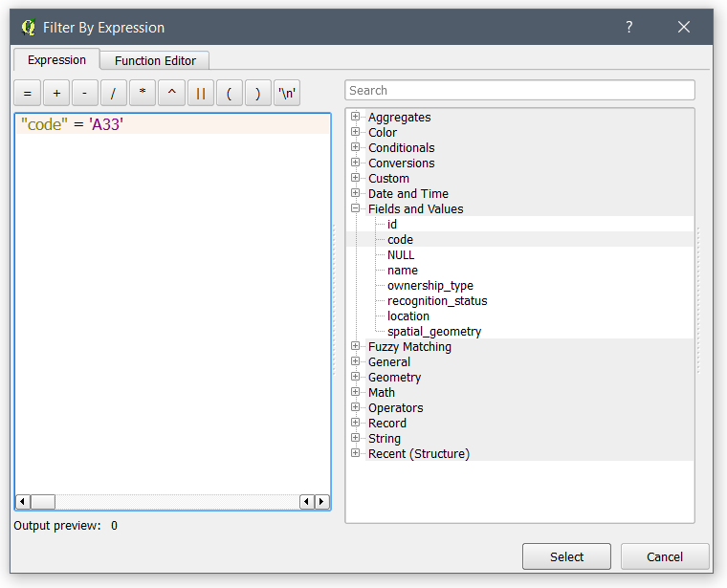
Task: Collapse the Fields and Values group
Action: pyautogui.click(x=356, y=209)
